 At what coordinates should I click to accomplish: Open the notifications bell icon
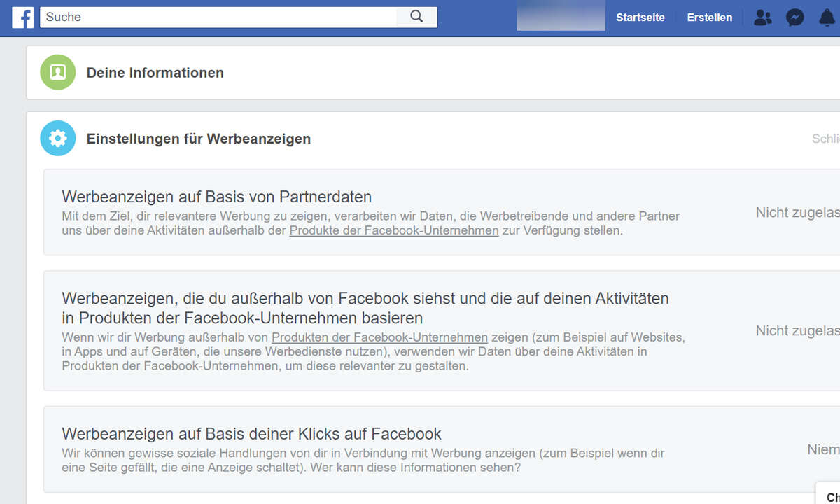pos(827,17)
